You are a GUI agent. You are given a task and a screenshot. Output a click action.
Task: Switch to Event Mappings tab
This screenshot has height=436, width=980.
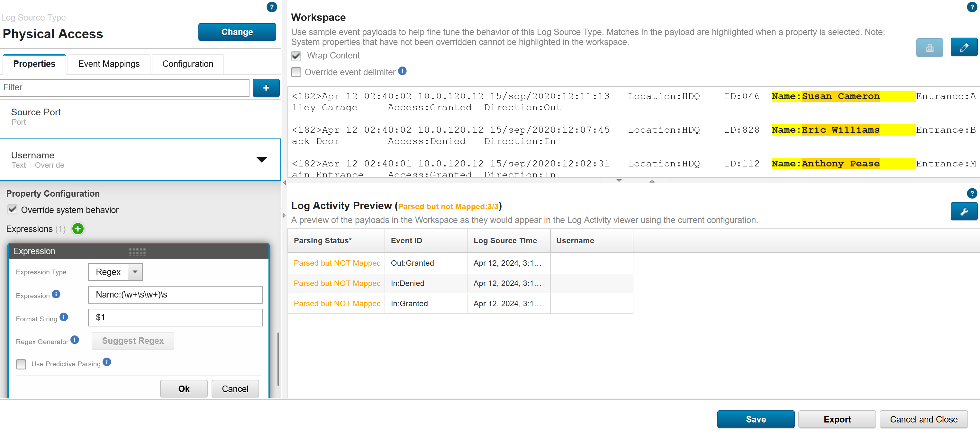(x=109, y=64)
